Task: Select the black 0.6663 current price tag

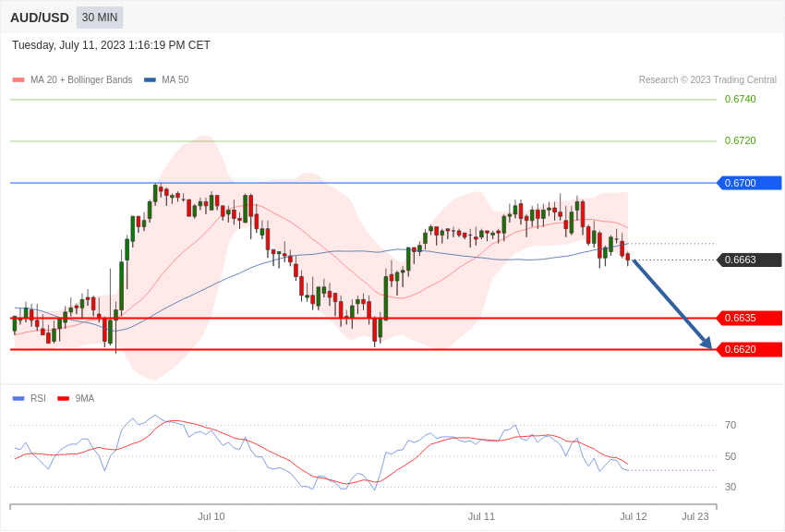Action: (x=750, y=260)
